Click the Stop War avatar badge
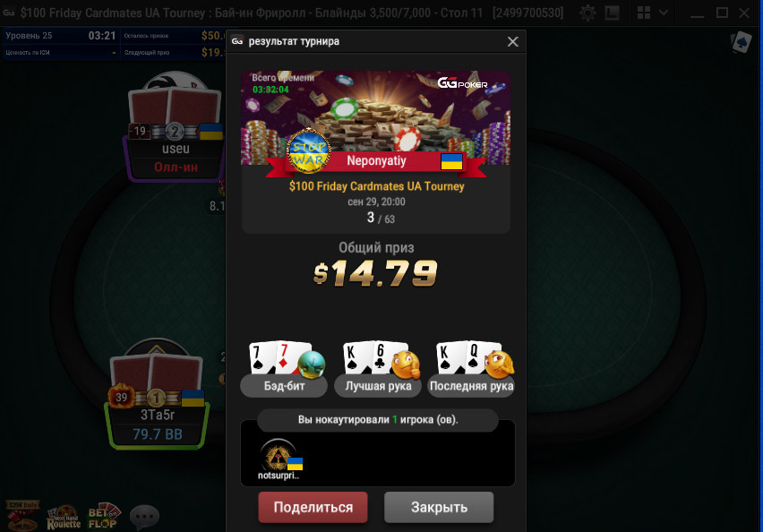This screenshot has height=532, width=763. tap(308, 150)
